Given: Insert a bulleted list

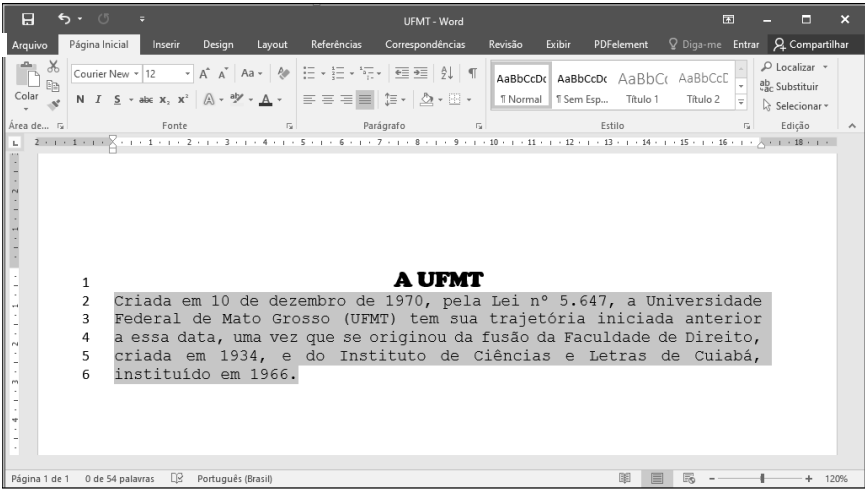Looking at the screenshot, I should (310, 73).
